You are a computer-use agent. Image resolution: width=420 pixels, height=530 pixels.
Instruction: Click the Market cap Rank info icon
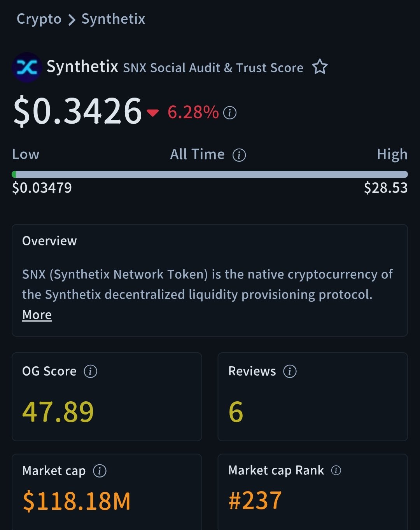coord(336,471)
